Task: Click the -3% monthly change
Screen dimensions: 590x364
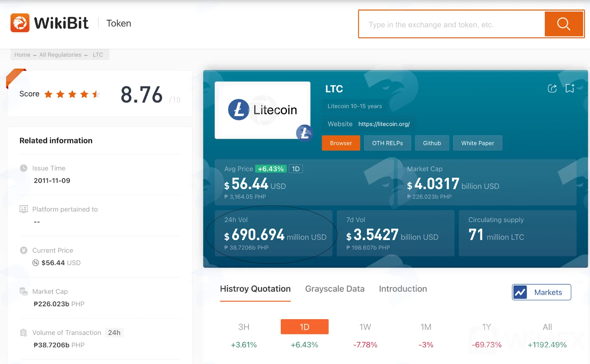Action: tap(426, 345)
